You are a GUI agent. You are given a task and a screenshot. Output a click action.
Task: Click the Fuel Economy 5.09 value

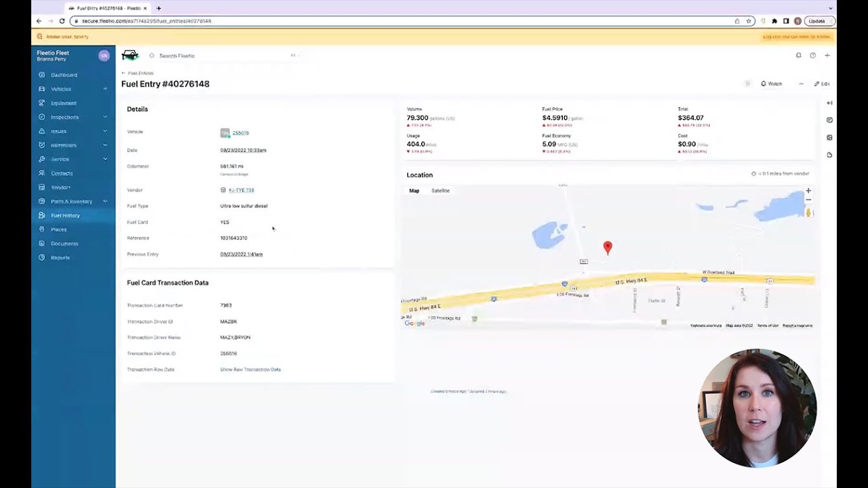click(549, 144)
